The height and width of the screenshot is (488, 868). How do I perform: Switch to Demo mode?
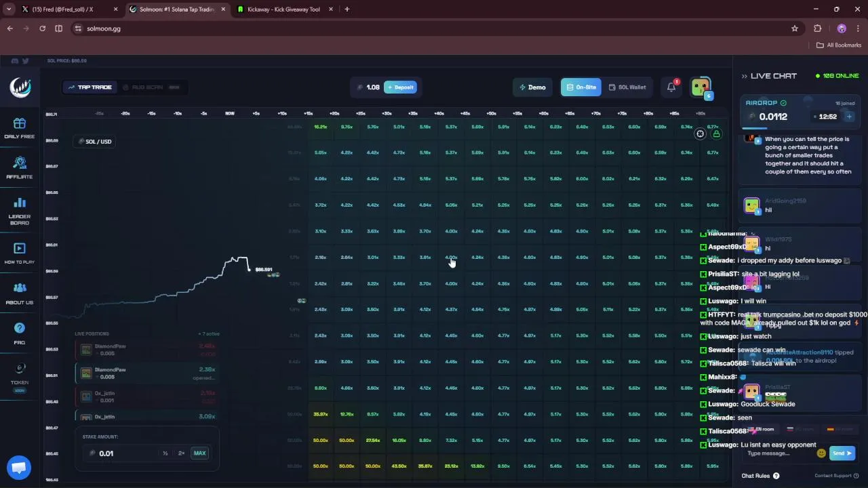click(532, 87)
